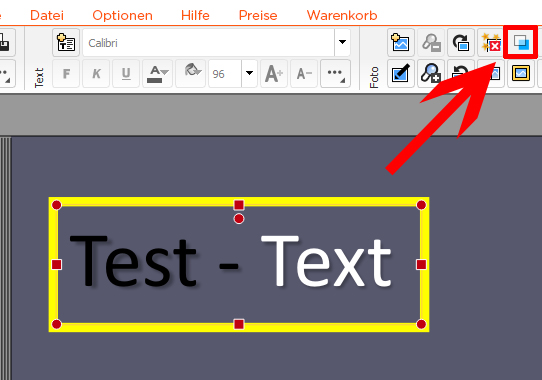This screenshot has width=542, height=380.
Task: Decrease font size with A− button
Action: (304, 73)
